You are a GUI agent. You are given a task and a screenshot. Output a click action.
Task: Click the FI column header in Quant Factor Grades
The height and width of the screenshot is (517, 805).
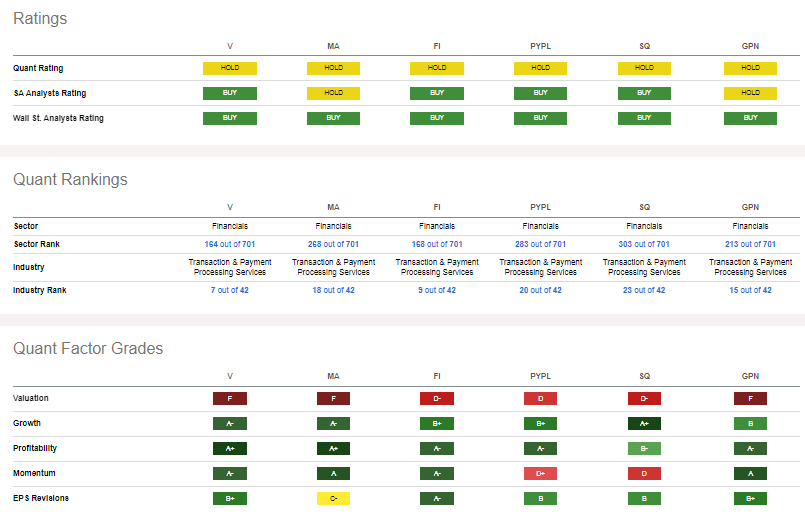437,376
